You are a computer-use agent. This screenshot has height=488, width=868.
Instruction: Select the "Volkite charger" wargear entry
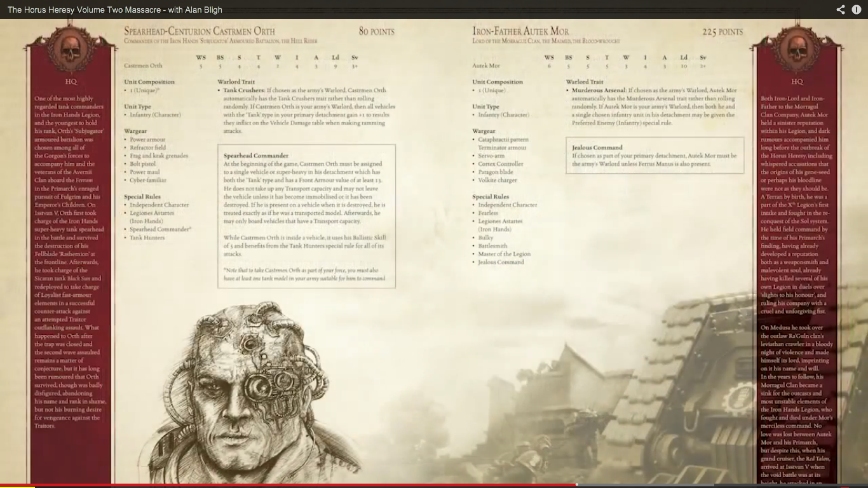pyautogui.click(x=498, y=180)
